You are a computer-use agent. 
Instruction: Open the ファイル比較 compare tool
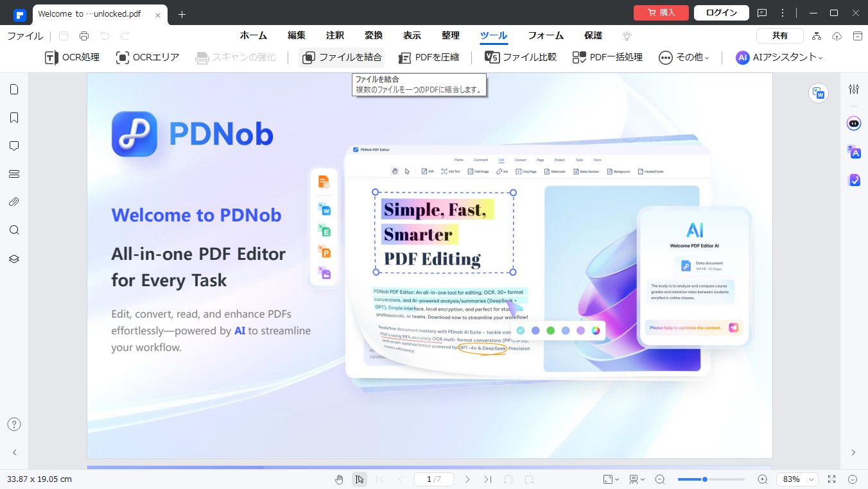(521, 58)
